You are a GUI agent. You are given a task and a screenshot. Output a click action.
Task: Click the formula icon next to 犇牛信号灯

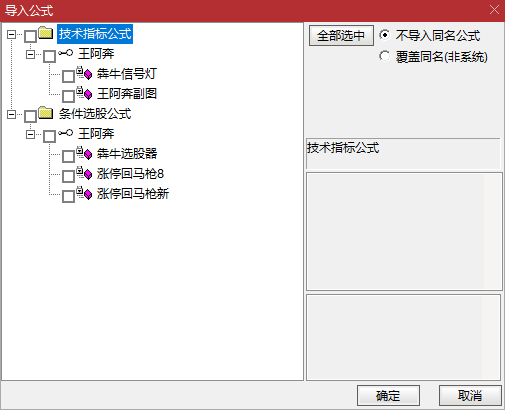point(84,73)
